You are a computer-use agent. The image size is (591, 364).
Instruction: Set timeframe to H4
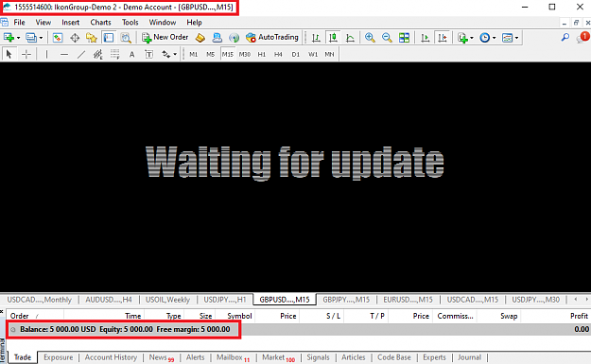(x=278, y=54)
